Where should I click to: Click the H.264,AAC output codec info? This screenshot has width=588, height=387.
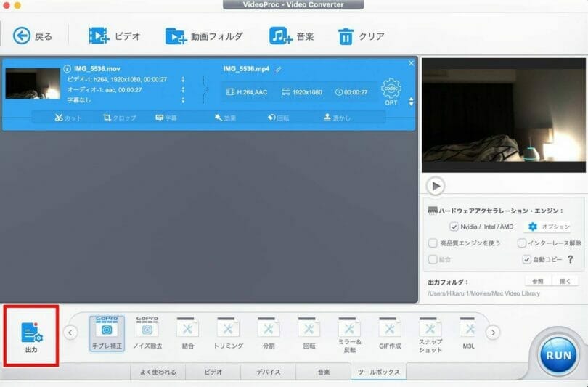point(247,92)
